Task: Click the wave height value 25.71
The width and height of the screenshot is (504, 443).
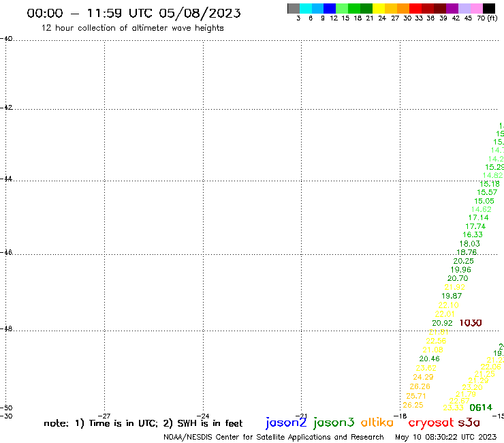Action: [x=416, y=396]
